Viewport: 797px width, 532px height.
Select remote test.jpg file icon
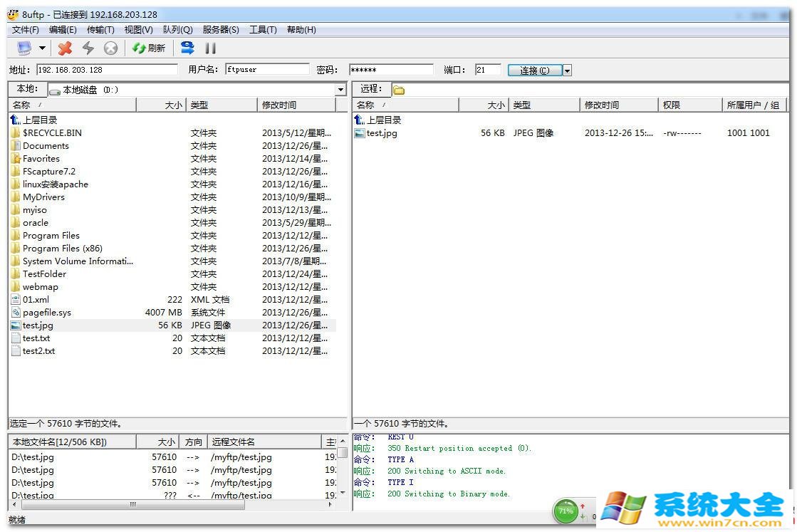(360, 133)
